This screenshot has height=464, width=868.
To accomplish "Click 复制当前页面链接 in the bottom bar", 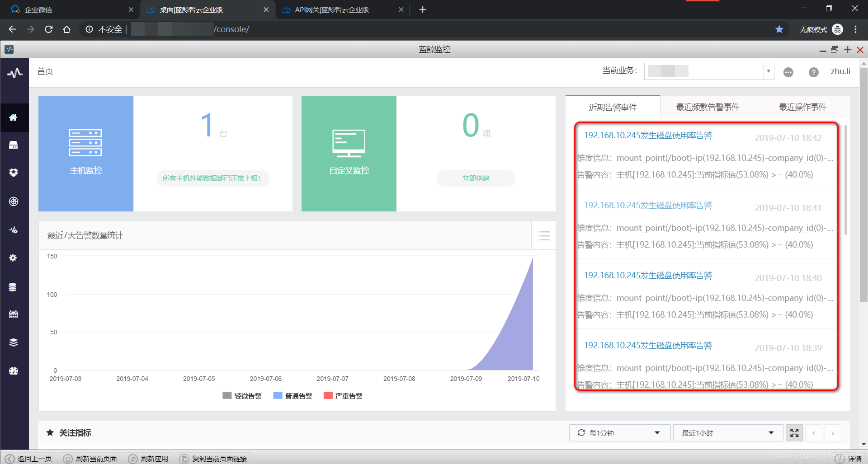I will [x=213, y=459].
